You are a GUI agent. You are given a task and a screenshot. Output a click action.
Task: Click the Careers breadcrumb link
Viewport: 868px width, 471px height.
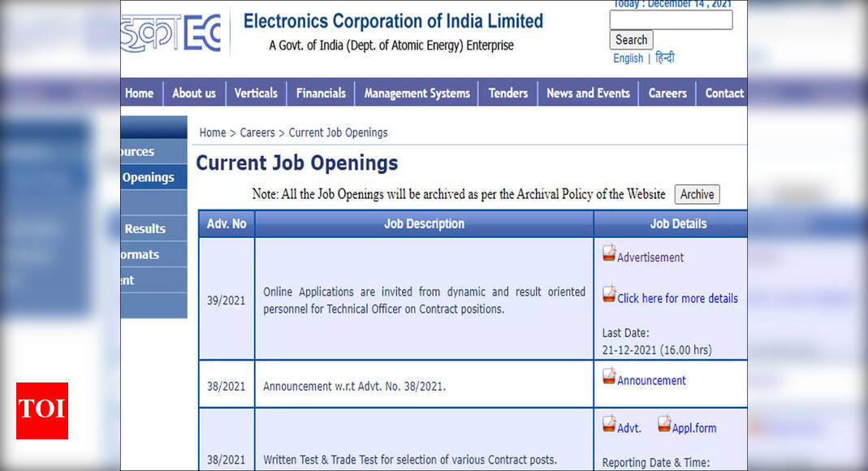[x=257, y=133]
